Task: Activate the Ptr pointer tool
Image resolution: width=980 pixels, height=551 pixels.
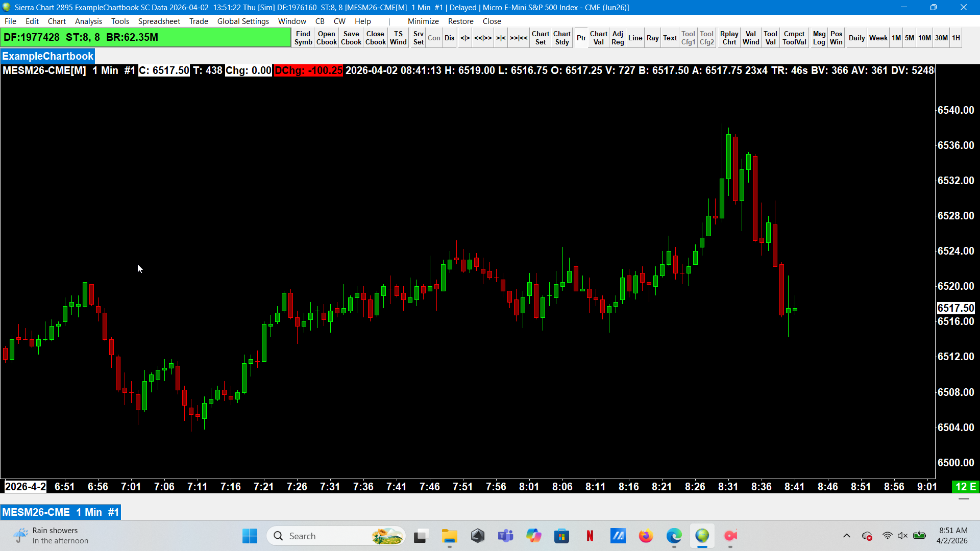Action: tap(581, 38)
